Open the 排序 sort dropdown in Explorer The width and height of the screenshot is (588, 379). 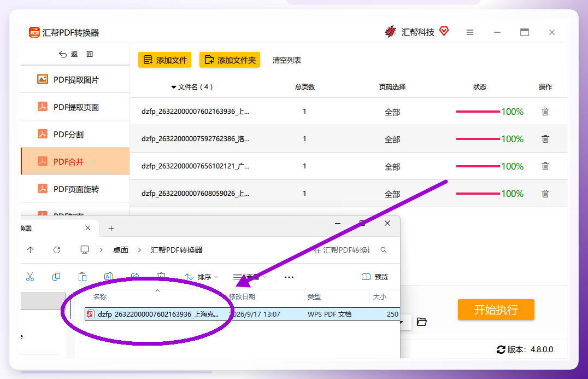coord(201,277)
